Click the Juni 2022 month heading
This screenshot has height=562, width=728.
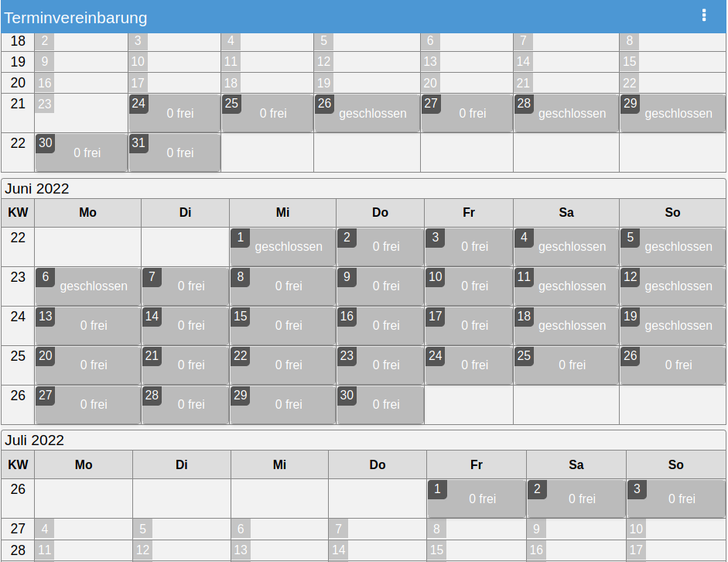coord(37,189)
